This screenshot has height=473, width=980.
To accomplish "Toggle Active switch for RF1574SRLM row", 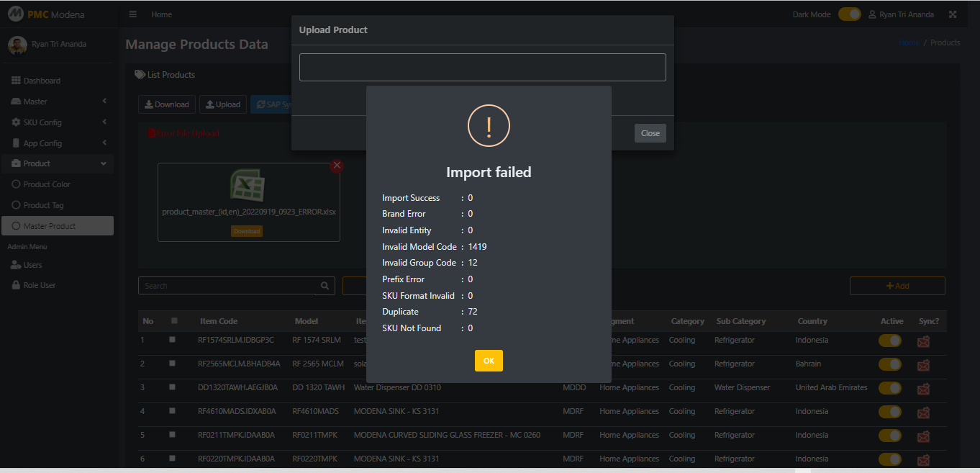I will [890, 341].
